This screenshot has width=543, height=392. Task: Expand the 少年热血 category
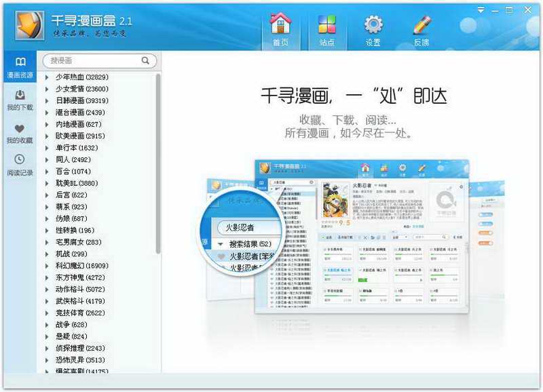coord(47,77)
